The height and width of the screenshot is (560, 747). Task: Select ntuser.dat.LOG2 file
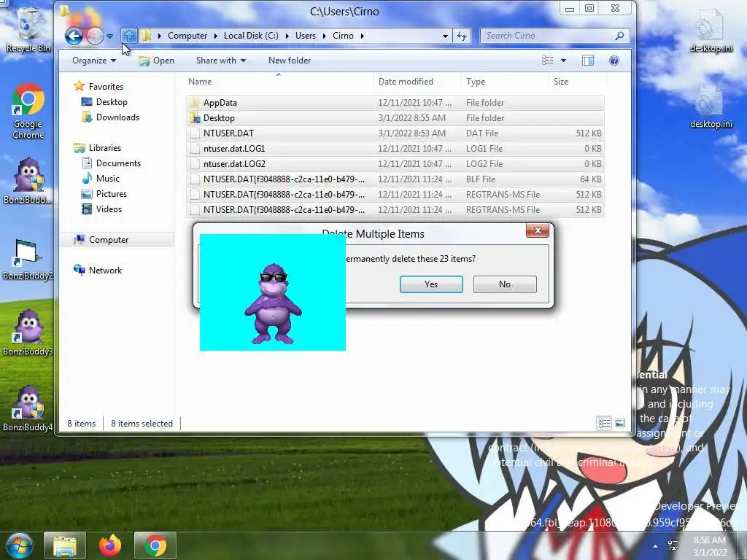395,164
